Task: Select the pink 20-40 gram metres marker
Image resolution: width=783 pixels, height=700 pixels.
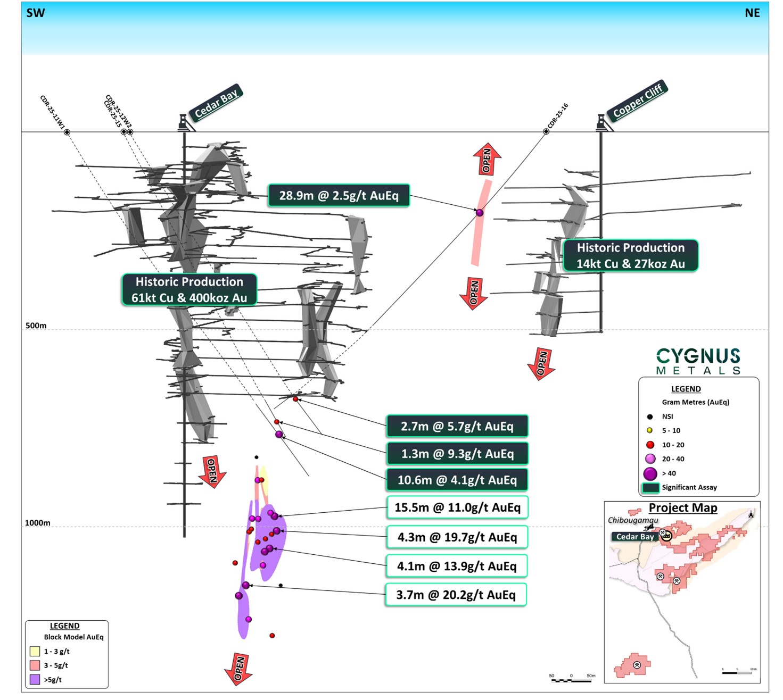Action: pyautogui.click(x=650, y=459)
